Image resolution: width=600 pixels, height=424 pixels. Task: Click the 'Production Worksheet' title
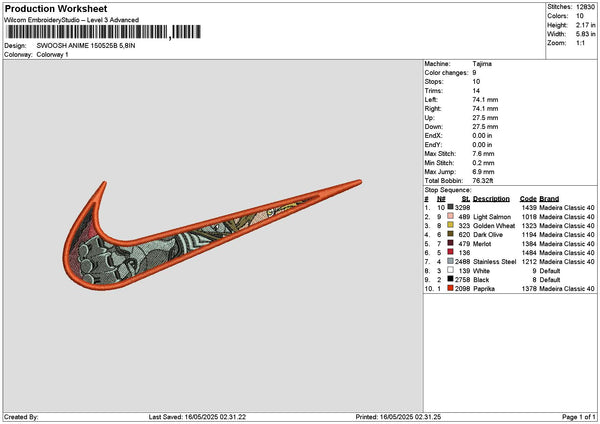pos(56,8)
